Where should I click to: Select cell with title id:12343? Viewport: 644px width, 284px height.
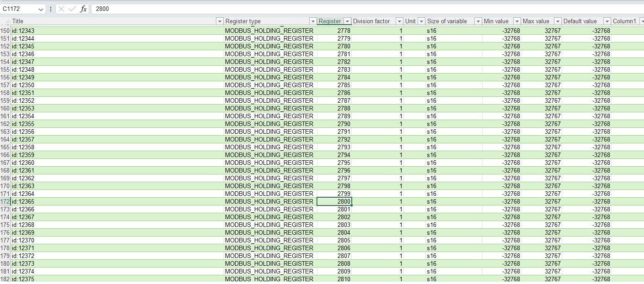click(x=117, y=31)
